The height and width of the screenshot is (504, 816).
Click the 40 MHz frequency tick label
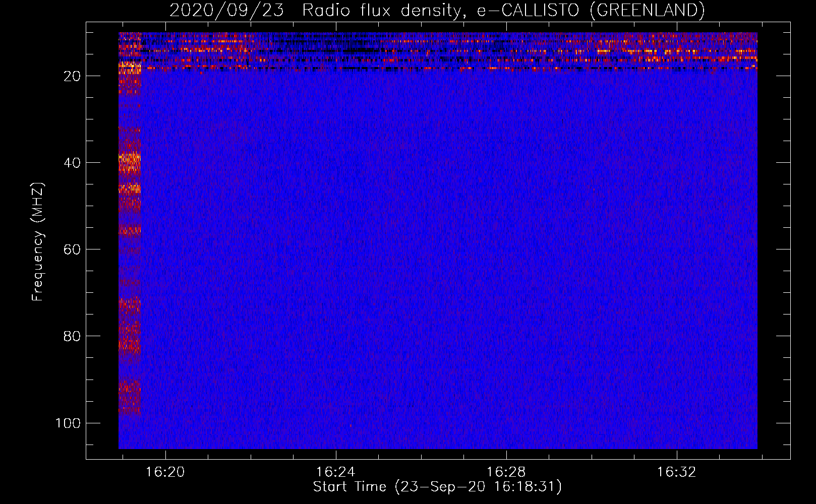72,163
